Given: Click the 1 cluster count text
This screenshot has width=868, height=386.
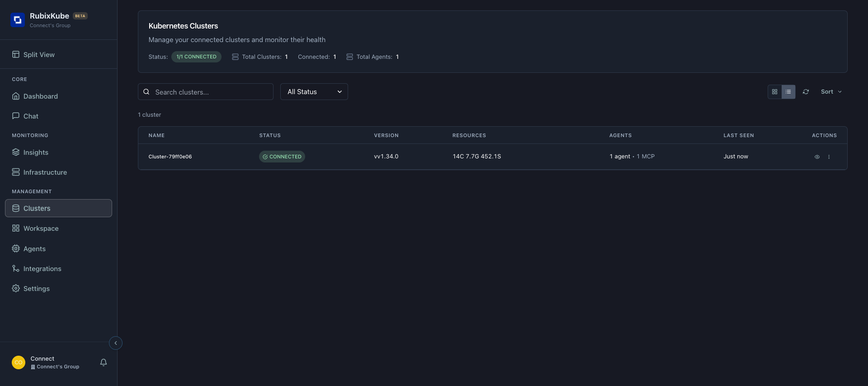Looking at the screenshot, I should pos(150,115).
